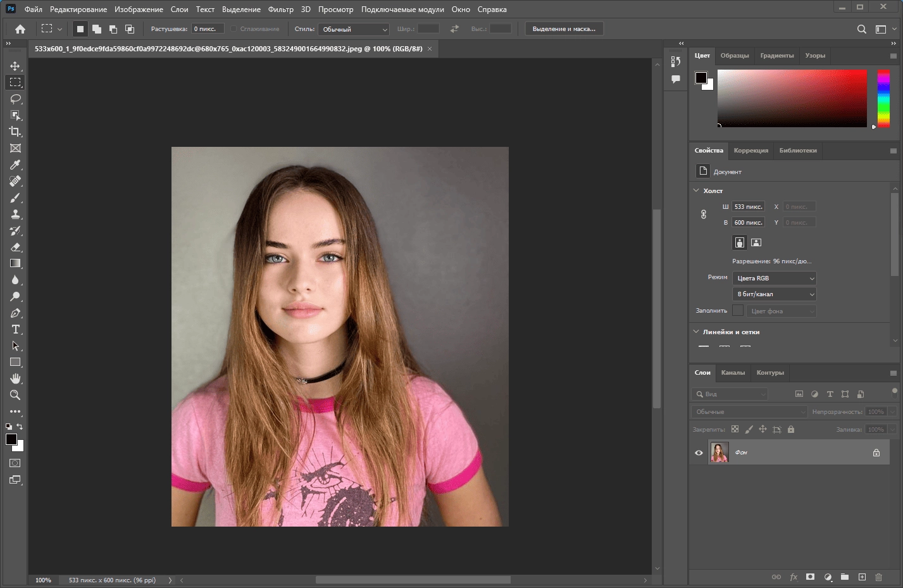The height and width of the screenshot is (588, 903).
Task: Open the Edit Toolbar three-dots menu
Action: [x=15, y=411]
